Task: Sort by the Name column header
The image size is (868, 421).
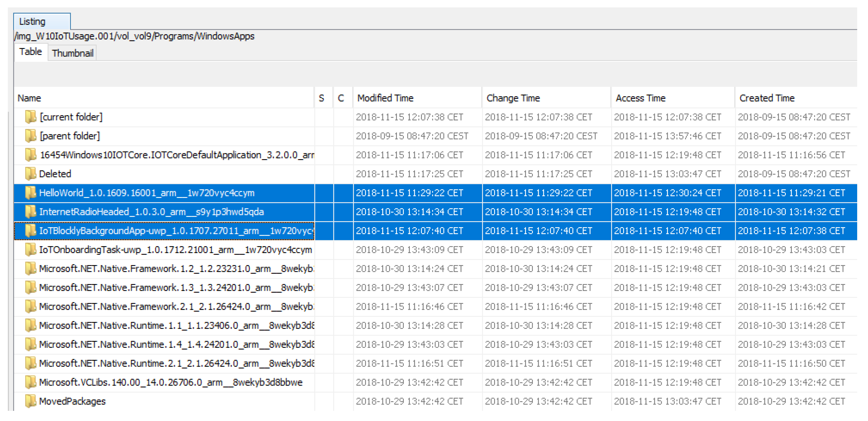Action: [30, 98]
